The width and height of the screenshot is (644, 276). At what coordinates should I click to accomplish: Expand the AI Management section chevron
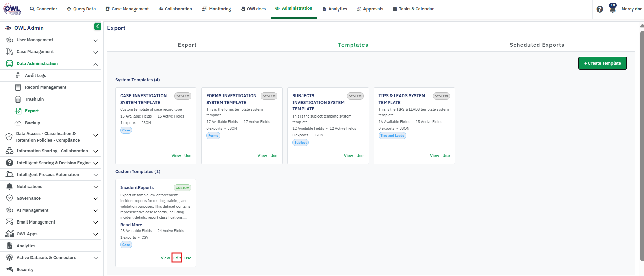96,211
